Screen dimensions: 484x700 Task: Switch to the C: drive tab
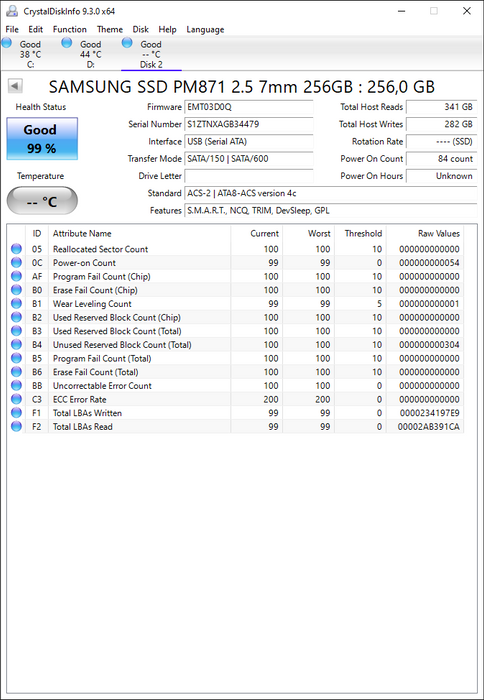[x=30, y=54]
